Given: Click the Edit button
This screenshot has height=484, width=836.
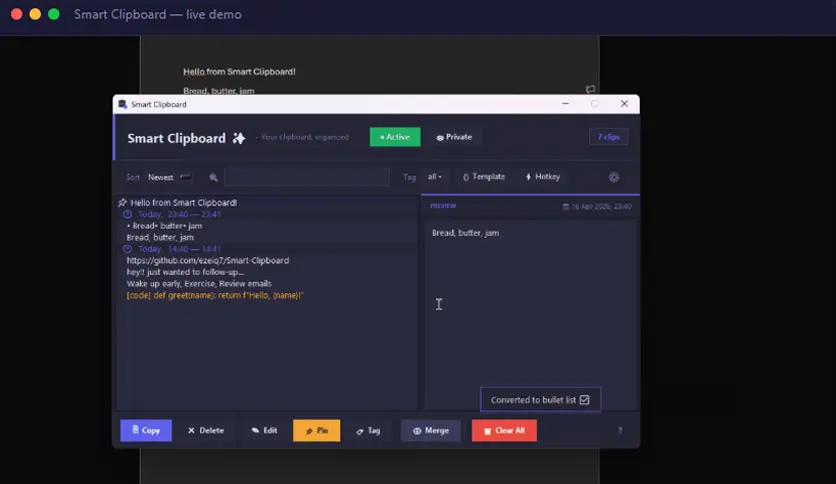Looking at the screenshot, I should (x=264, y=430).
